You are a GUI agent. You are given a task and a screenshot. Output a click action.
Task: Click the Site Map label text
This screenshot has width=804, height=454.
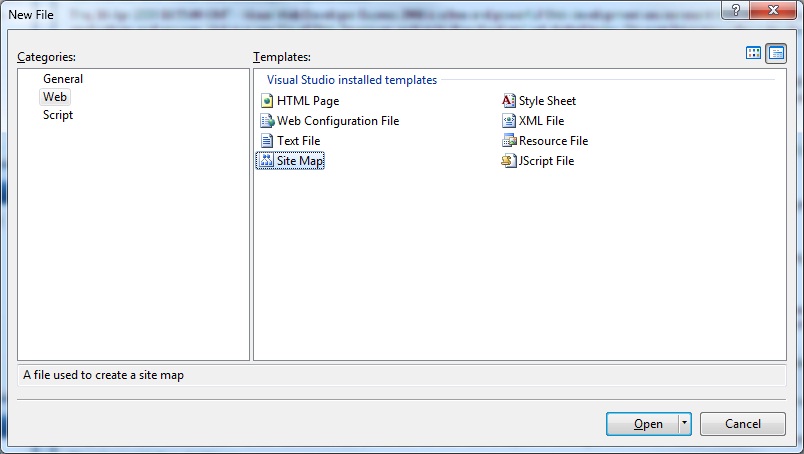(300, 161)
